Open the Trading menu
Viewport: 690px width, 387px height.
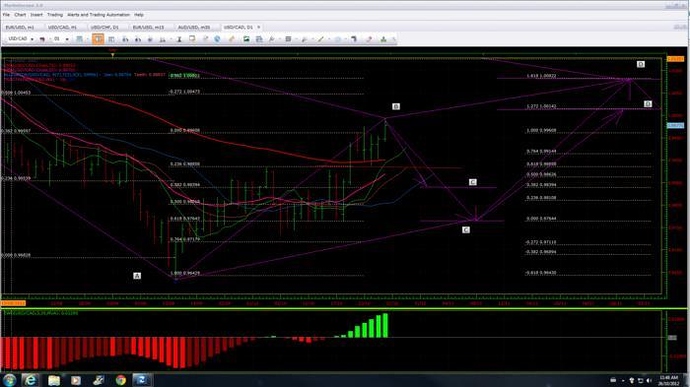pyautogui.click(x=55, y=15)
